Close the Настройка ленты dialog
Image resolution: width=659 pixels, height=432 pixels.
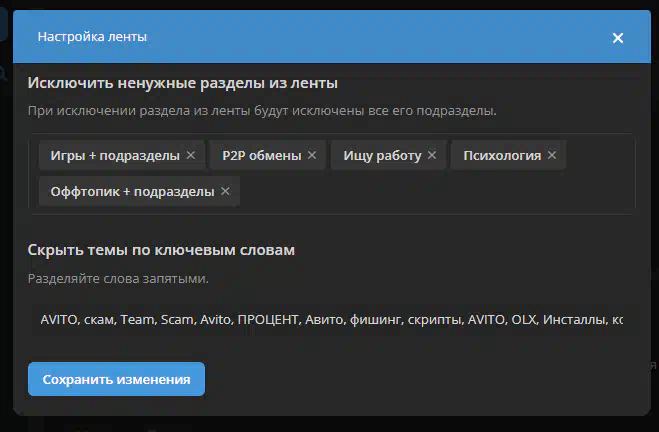click(618, 38)
